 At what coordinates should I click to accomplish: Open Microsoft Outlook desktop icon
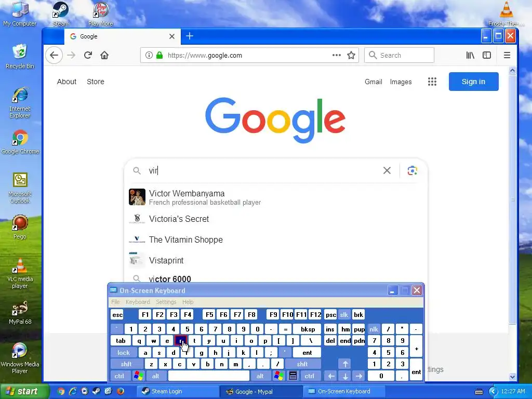(20, 188)
